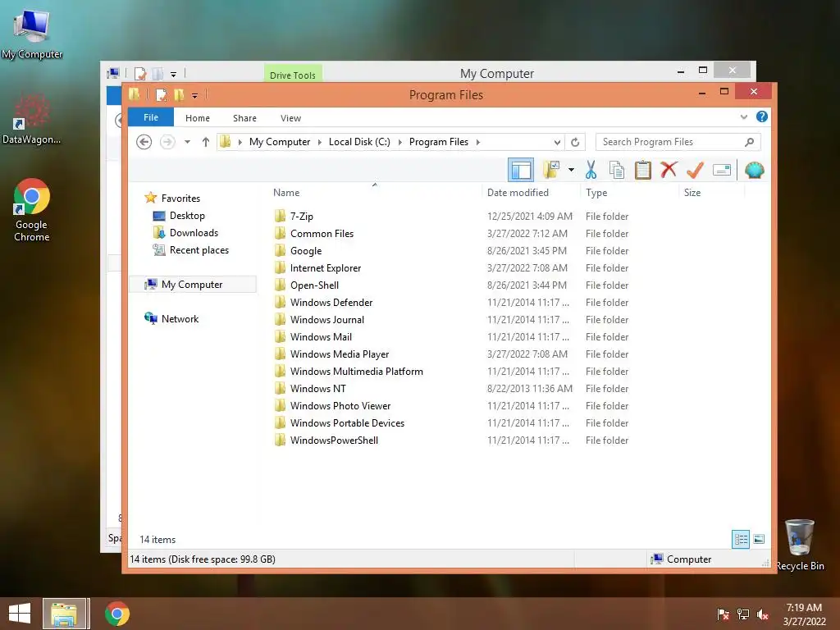Open Drive Tools tab in My Computer window
The image size is (840, 630).
(293, 75)
